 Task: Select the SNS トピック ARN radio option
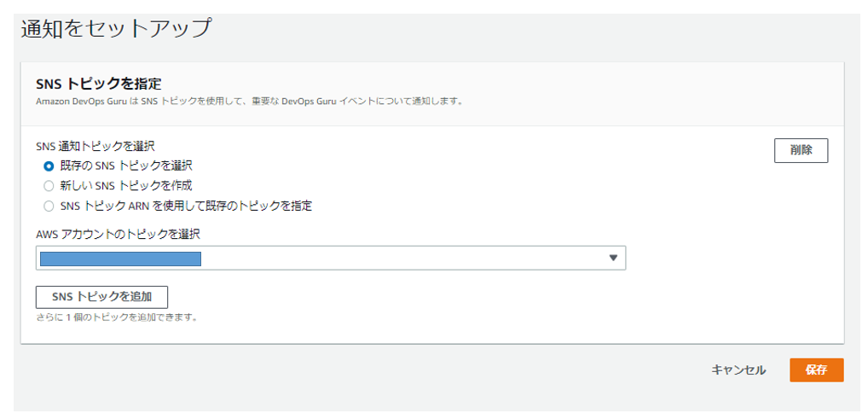49,206
